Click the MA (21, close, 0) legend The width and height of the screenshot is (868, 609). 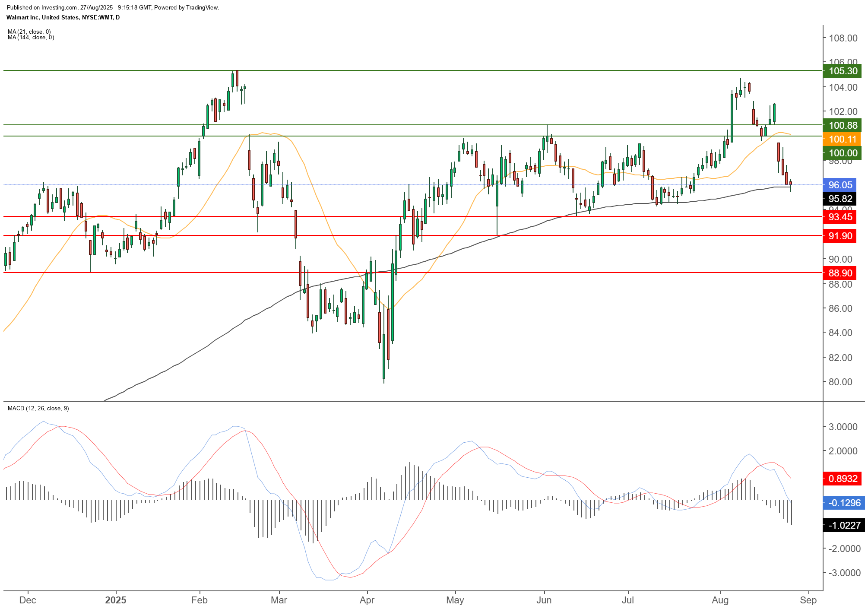coord(29,32)
